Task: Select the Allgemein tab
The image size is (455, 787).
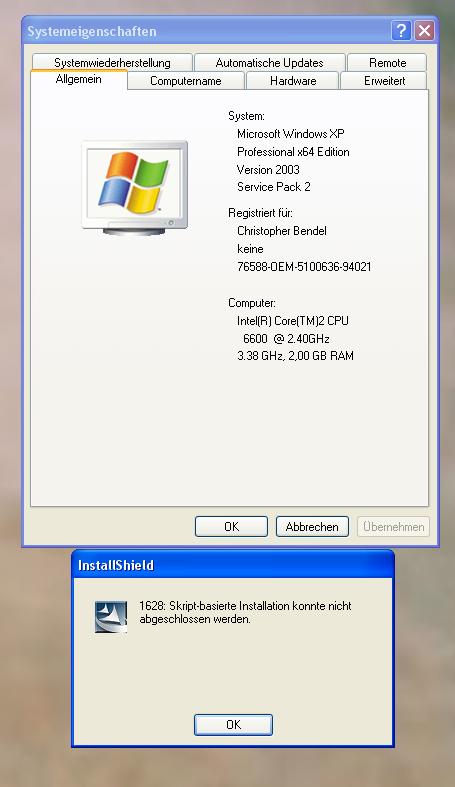Action: 79,79
